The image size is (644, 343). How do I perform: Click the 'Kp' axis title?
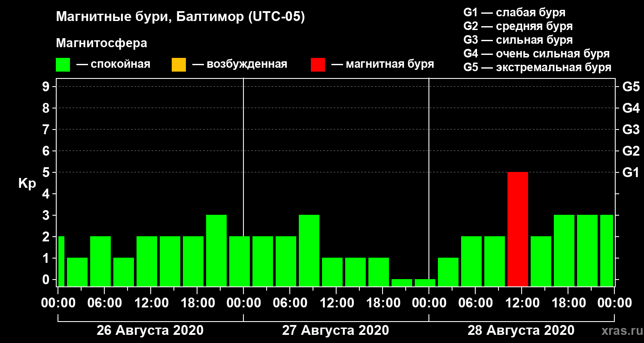click(x=27, y=183)
